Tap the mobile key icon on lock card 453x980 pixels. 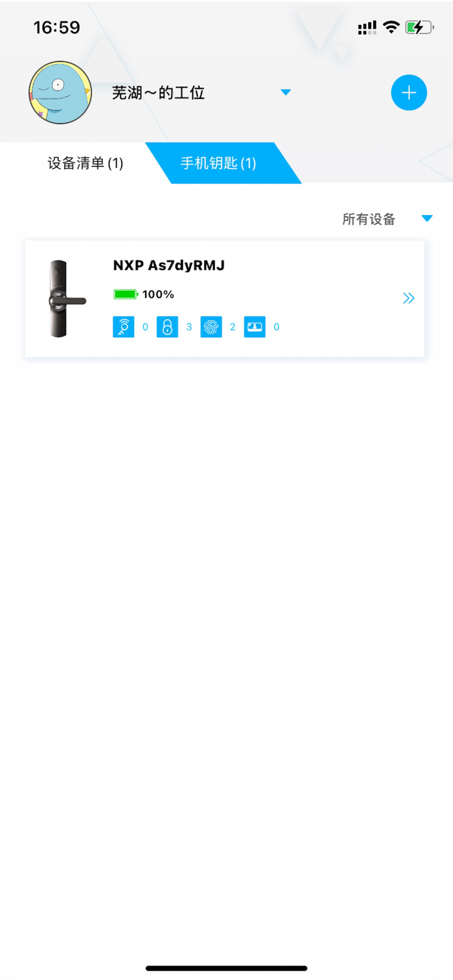pos(124,327)
